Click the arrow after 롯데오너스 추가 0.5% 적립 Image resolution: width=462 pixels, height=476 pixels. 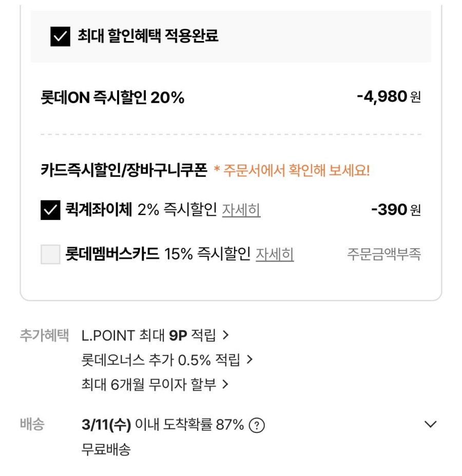pyautogui.click(x=249, y=360)
